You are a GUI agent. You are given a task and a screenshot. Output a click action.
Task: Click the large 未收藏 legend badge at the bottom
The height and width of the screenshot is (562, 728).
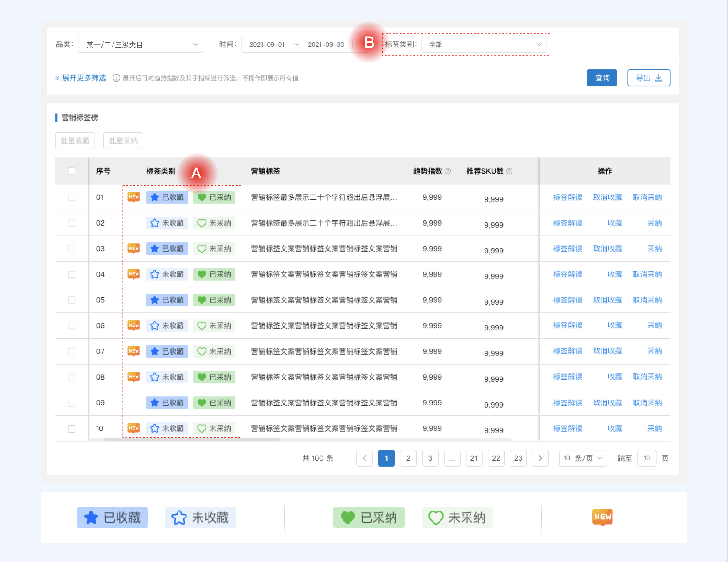point(200,518)
